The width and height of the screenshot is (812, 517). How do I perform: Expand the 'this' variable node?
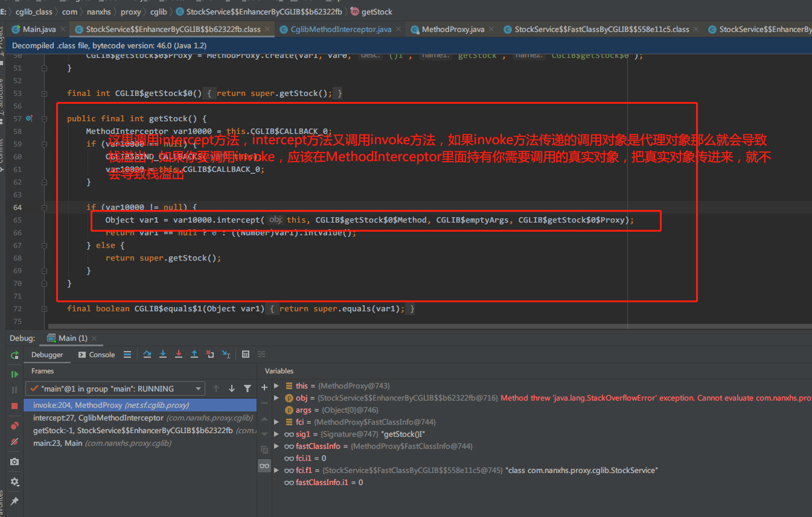point(277,385)
